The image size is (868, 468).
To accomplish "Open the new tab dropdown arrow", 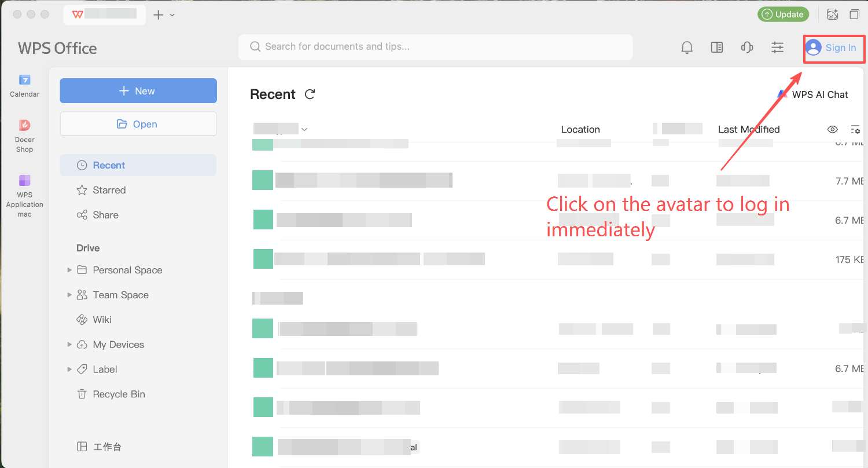I will coord(172,14).
